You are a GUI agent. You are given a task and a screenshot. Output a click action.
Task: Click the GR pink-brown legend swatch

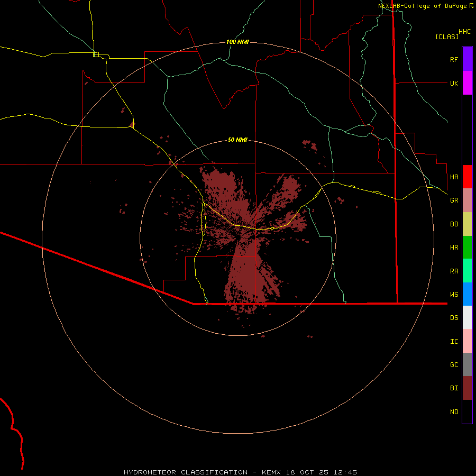(467, 200)
